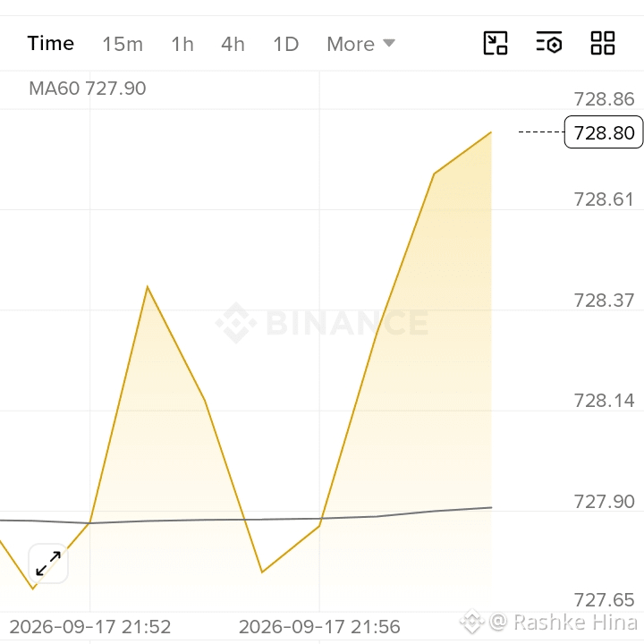
Task: Click the chart line's latest peak point
Action: 491,132
